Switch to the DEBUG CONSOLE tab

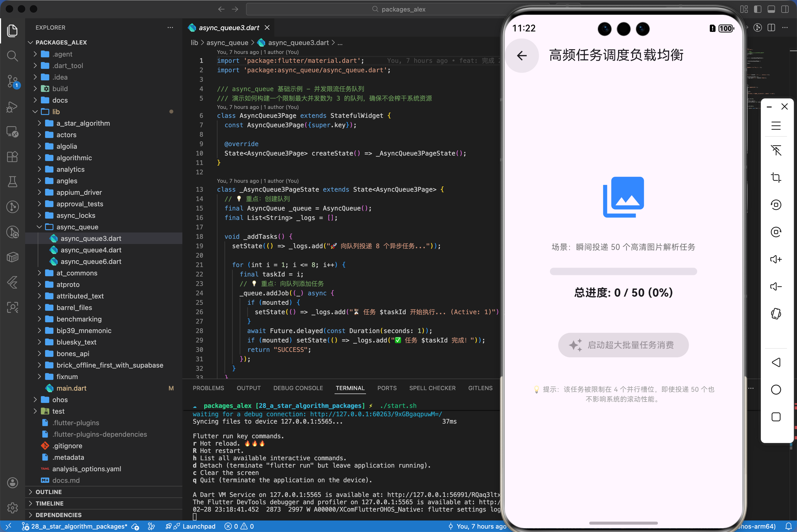coord(298,388)
